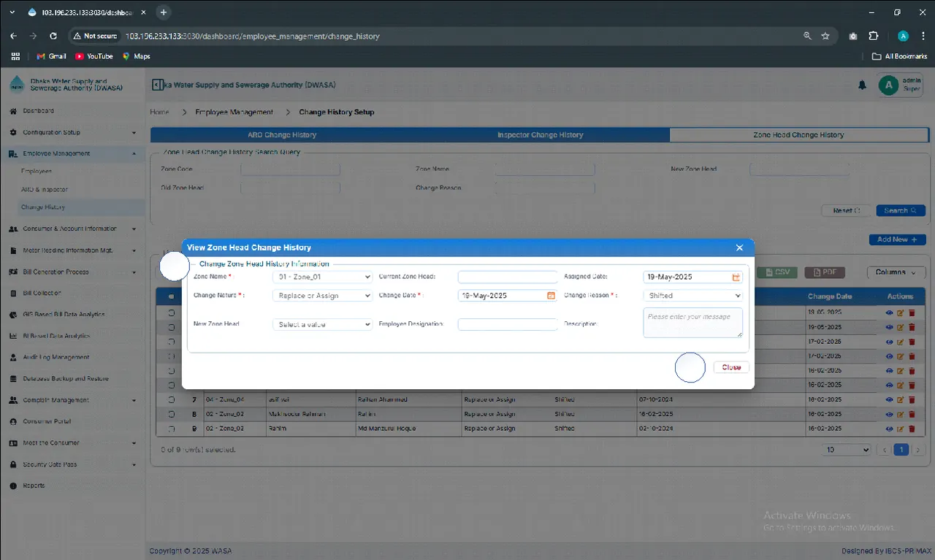Click the Add New button
Viewport: 935px width, 560px height.
click(897, 239)
